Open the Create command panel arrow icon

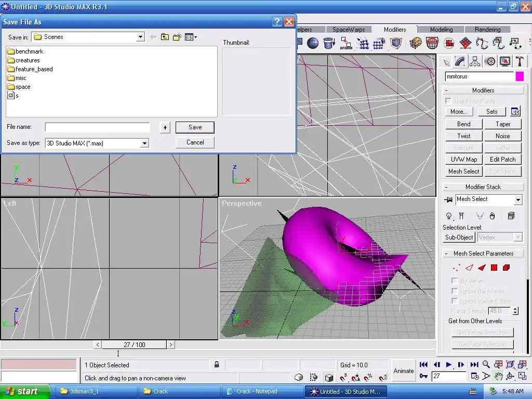[446, 62]
